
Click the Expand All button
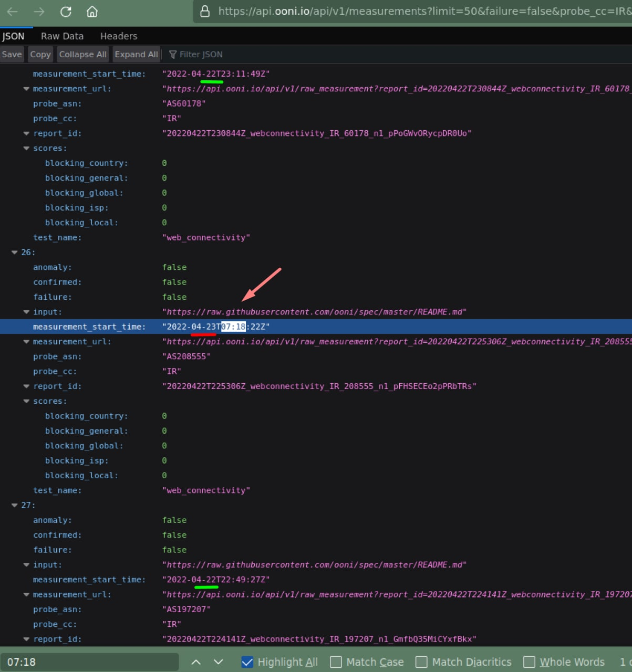pyautogui.click(x=136, y=54)
